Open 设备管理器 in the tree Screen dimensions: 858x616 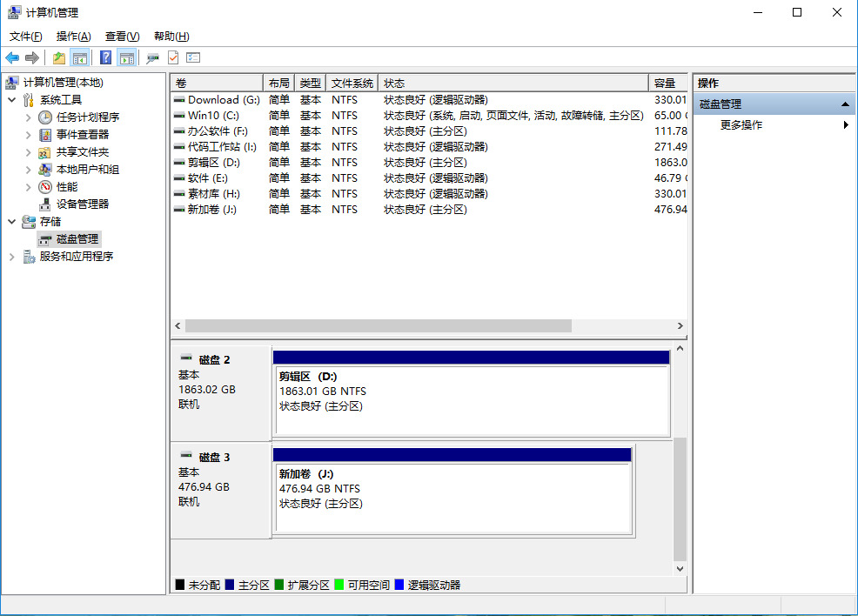tap(83, 204)
